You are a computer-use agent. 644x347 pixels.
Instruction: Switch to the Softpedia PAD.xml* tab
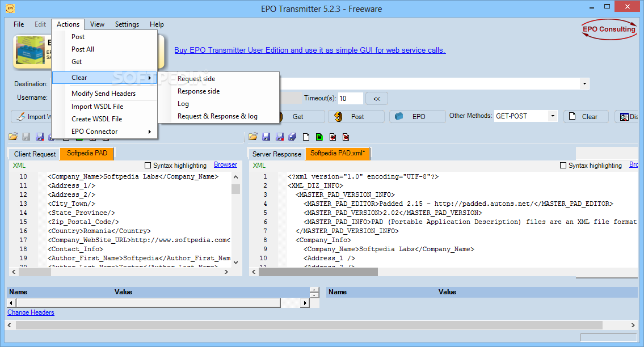tap(338, 153)
